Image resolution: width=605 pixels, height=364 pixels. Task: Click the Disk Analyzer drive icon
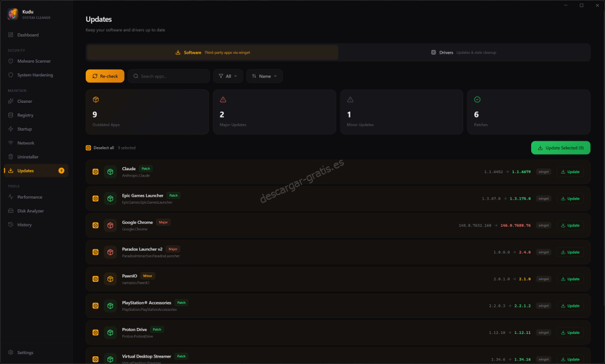pos(11,211)
